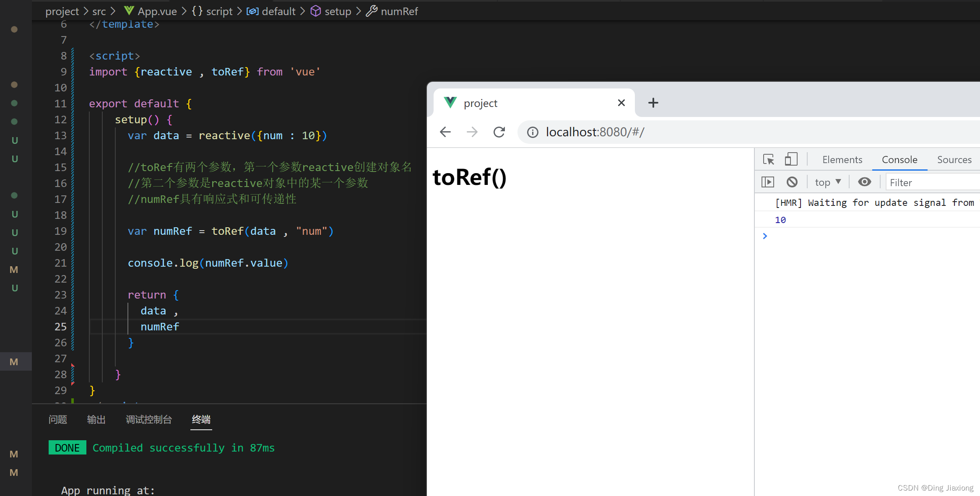The image size is (980, 496).
Task: Click the src breadcrumb segment
Action: coord(99,11)
